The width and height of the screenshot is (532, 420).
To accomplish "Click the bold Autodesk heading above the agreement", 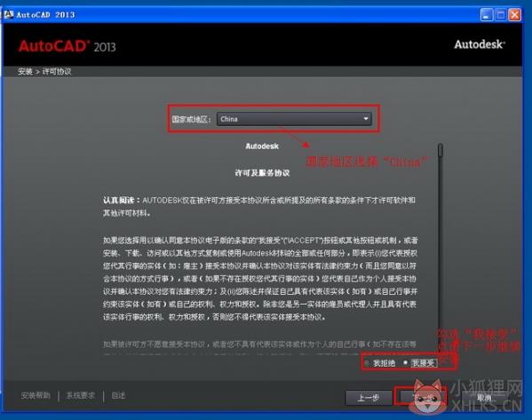I will point(262,147).
